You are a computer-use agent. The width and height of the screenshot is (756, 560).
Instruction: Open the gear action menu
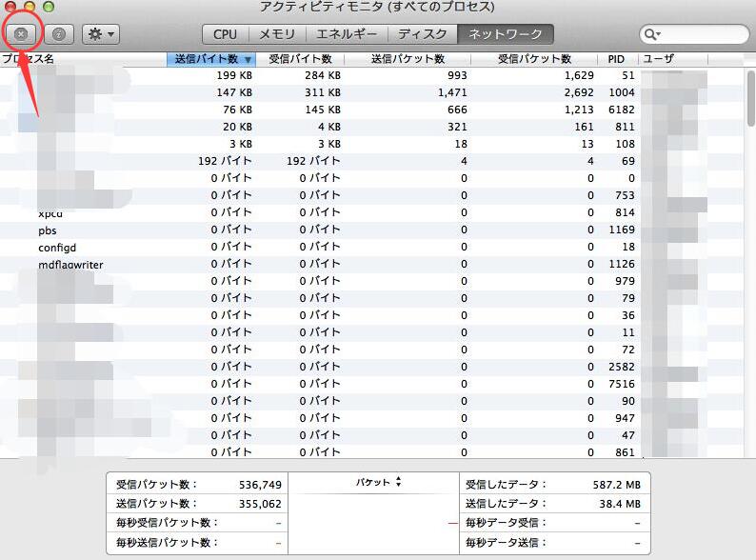pyautogui.click(x=100, y=34)
